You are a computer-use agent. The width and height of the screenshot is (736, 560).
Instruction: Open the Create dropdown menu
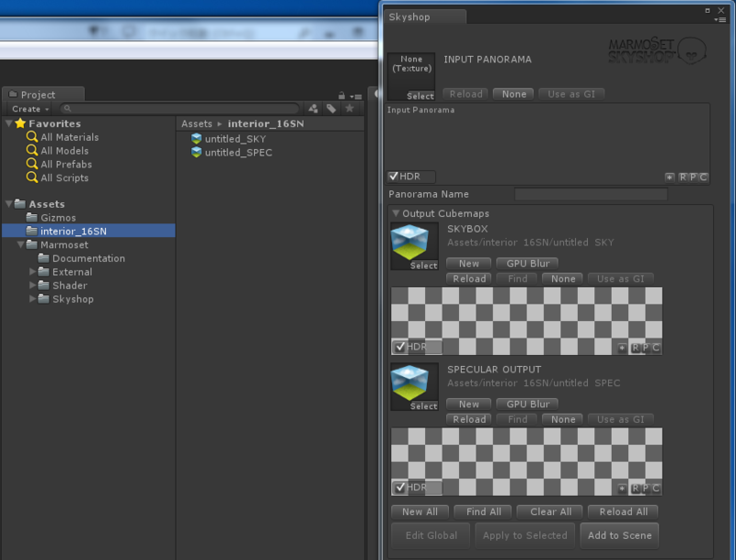click(x=30, y=109)
